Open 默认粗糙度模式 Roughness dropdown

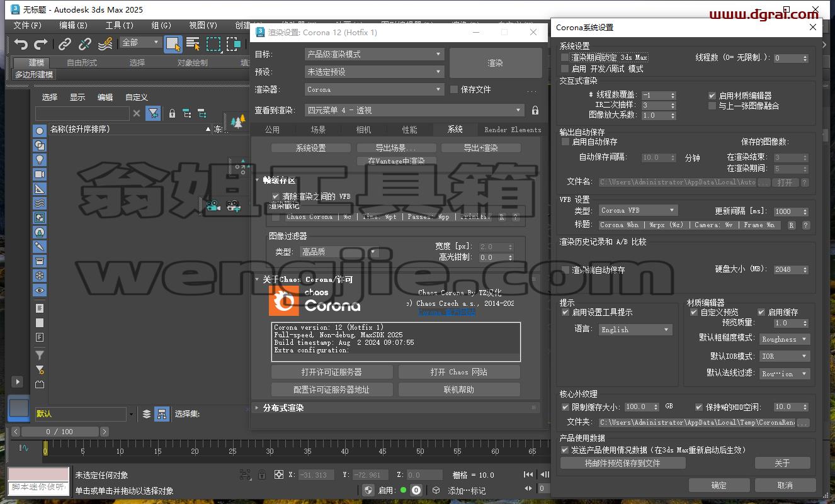[x=785, y=339]
